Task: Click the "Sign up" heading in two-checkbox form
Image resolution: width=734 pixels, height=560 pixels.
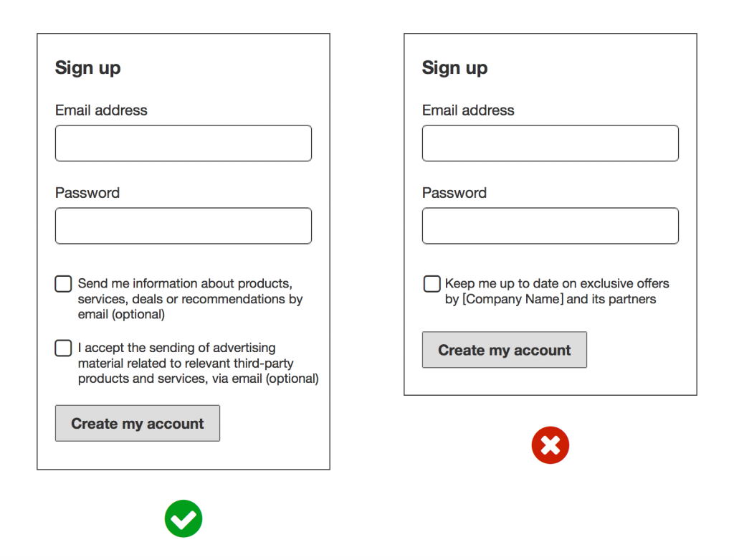Action: tap(87, 68)
